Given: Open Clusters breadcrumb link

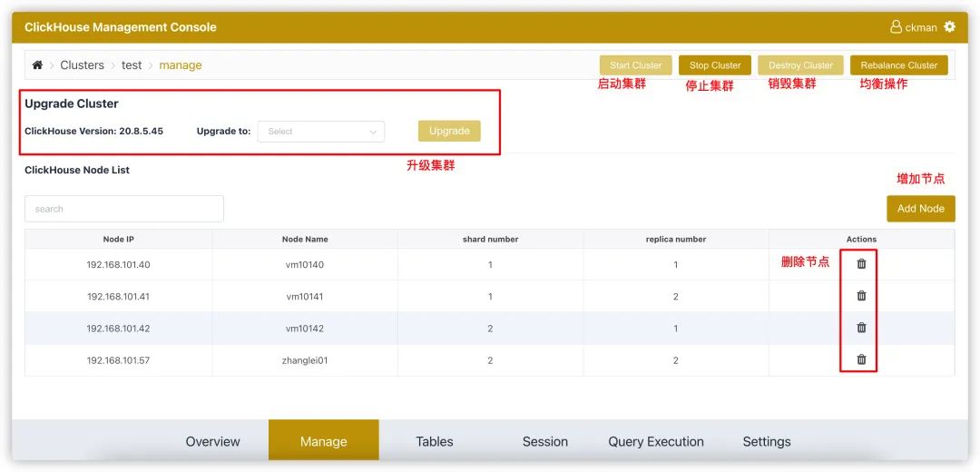Looking at the screenshot, I should (82, 65).
